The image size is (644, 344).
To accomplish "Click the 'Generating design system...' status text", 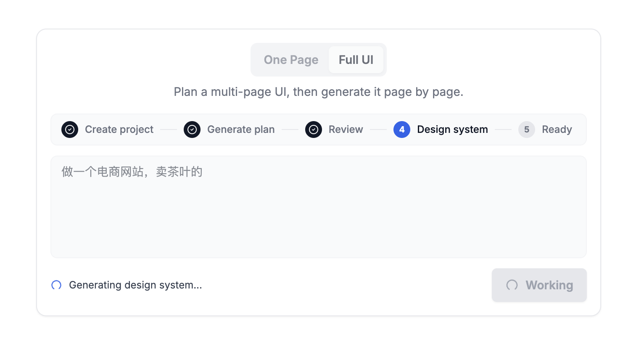I will (x=135, y=285).
